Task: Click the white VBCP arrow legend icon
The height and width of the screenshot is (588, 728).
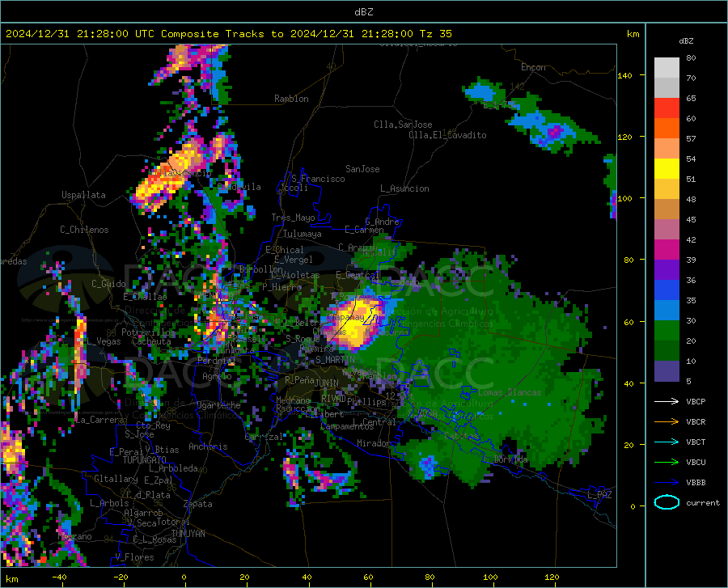Action: [667, 401]
